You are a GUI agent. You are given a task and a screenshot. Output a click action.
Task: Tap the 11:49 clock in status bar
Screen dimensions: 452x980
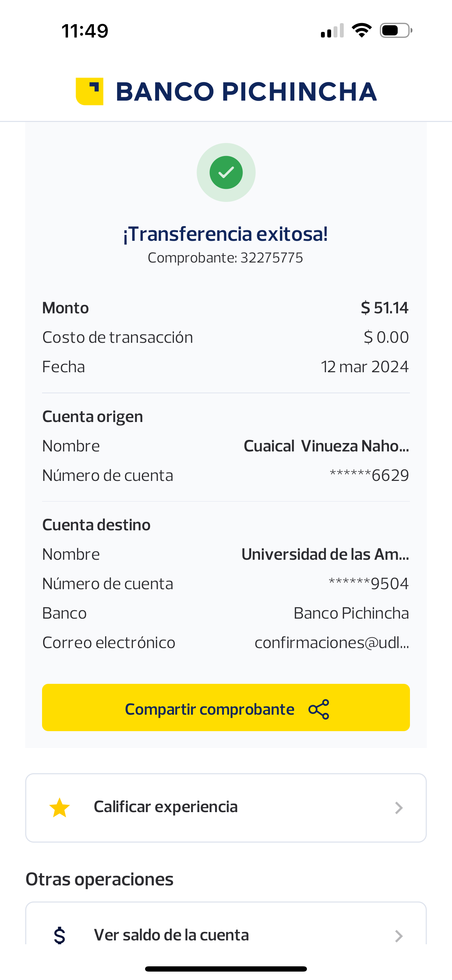point(85,31)
